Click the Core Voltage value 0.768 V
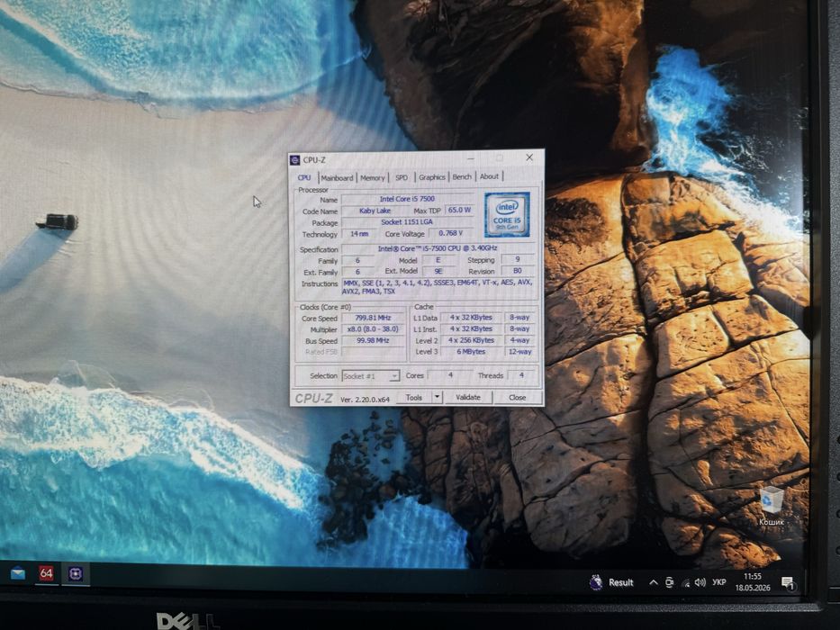Image resolution: width=840 pixels, height=630 pixels. [450, 234]
